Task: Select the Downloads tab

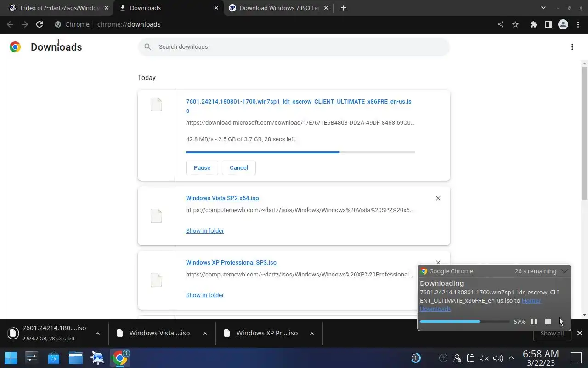Action: (x=168, y=8)
